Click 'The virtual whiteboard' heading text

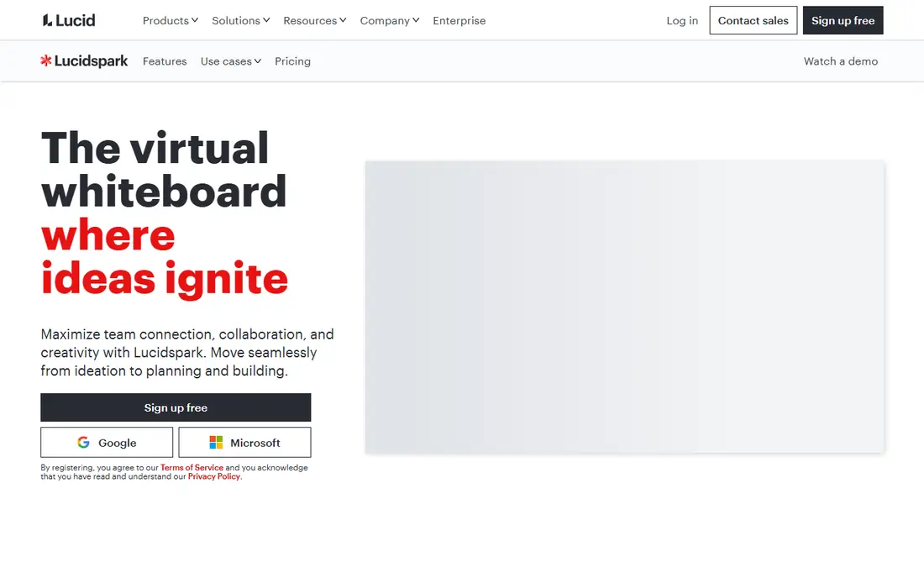pos(163,170)
